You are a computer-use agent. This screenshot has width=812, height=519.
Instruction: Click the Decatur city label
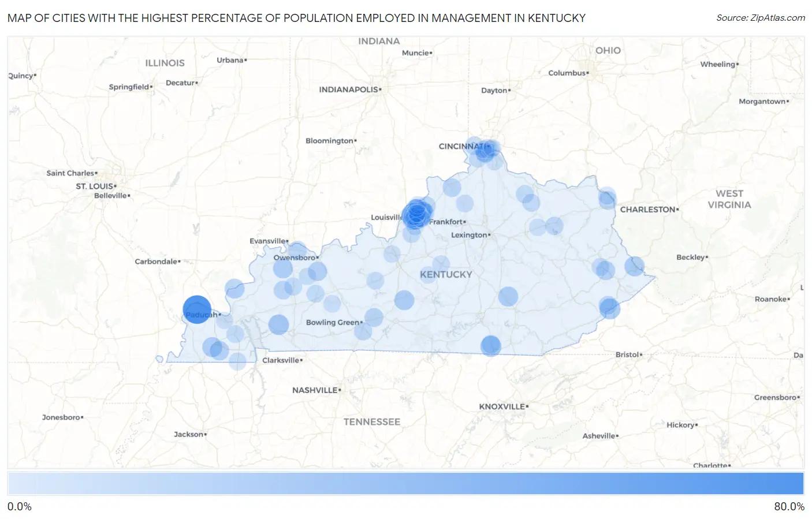pyautogui.click(x=181, y=83)
